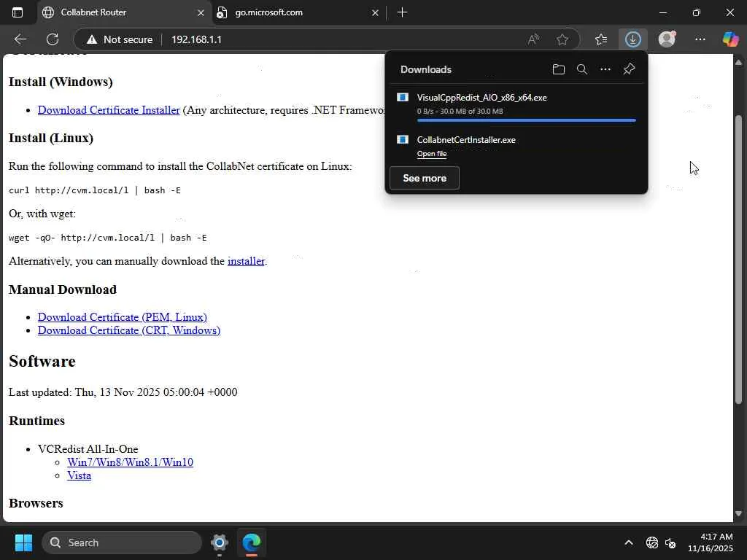Switch to the go.microsoft.com tab
The width and height of the screenshot is (747, 560).
298,12
